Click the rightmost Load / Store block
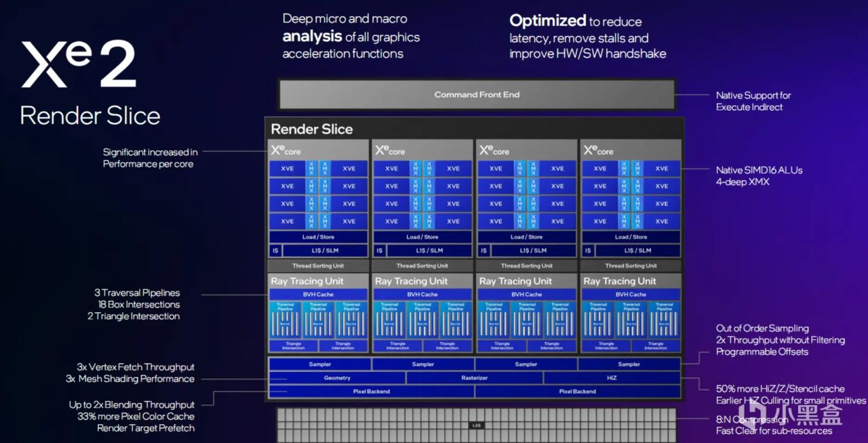Image resolution: width=868 pixels, height=443 pixels. (x=631, y=237)
